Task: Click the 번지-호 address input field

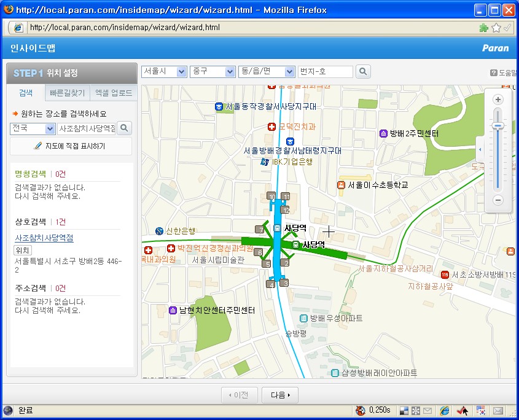Action: (x=326, y=71)
